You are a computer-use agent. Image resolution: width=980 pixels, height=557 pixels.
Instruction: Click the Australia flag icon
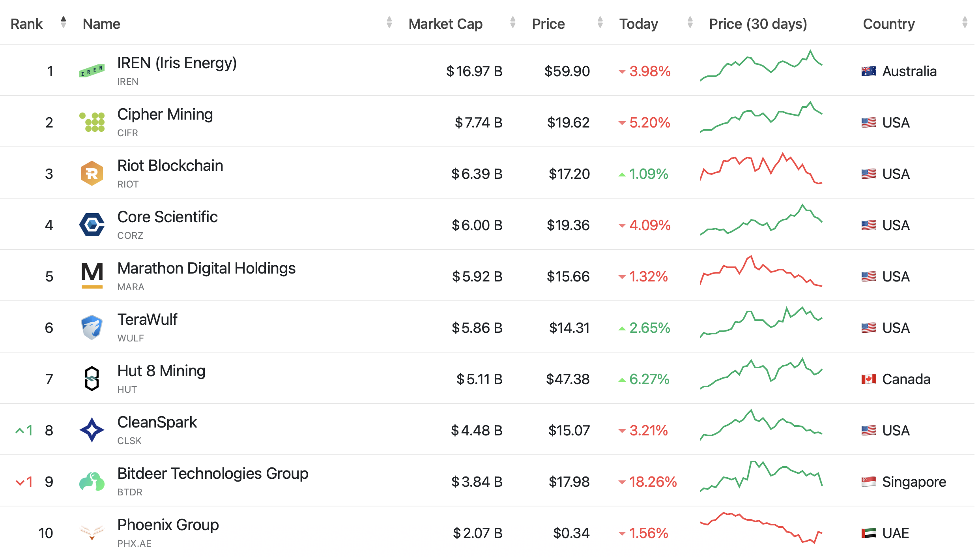click(x=868, y=71)
